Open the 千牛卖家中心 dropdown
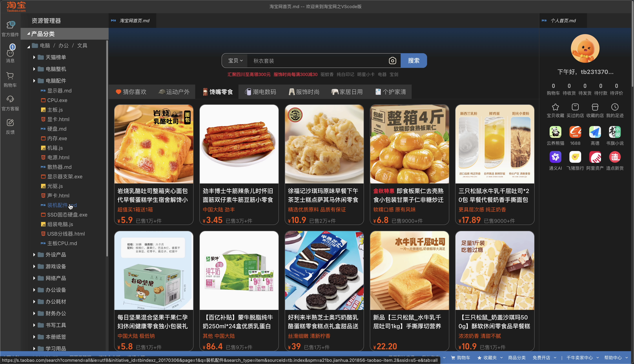Screen dimensions: 634x364 (x=582, y=358)
